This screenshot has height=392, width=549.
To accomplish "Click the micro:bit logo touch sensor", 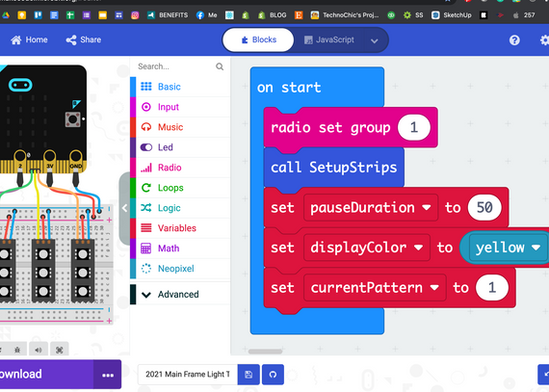I will pyautogui.click(x=20, y=85).
